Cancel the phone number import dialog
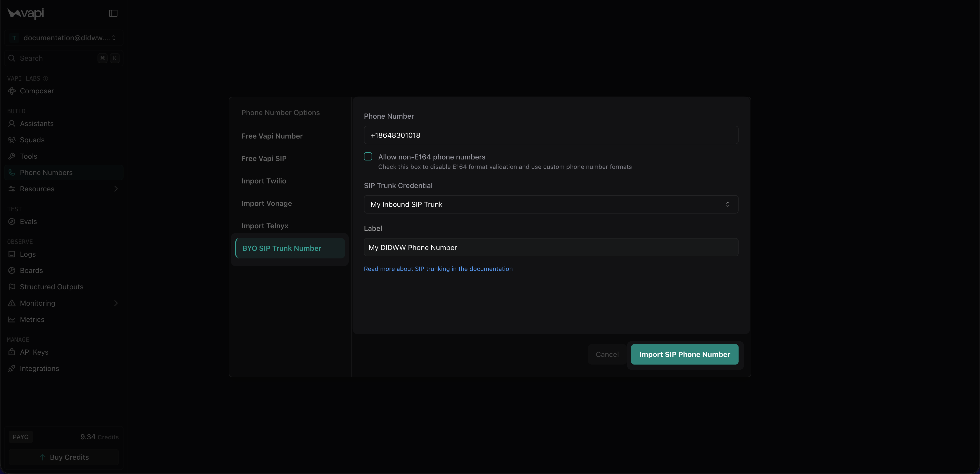The width and height of the screenshot is (980, 474). pyautogui.click(x=607, y=355)
